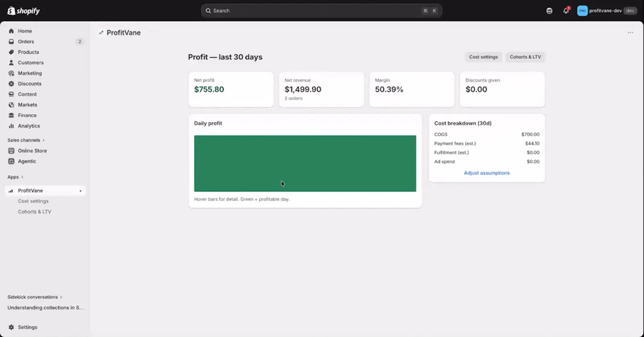The image size is (644, 337).
Task: Click the Shopify logo
Action: [23, 11]
